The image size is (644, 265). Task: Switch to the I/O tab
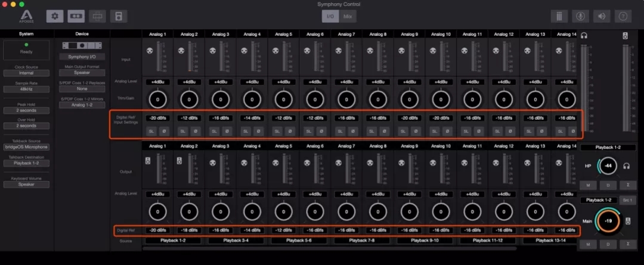[x=330, y=17]
